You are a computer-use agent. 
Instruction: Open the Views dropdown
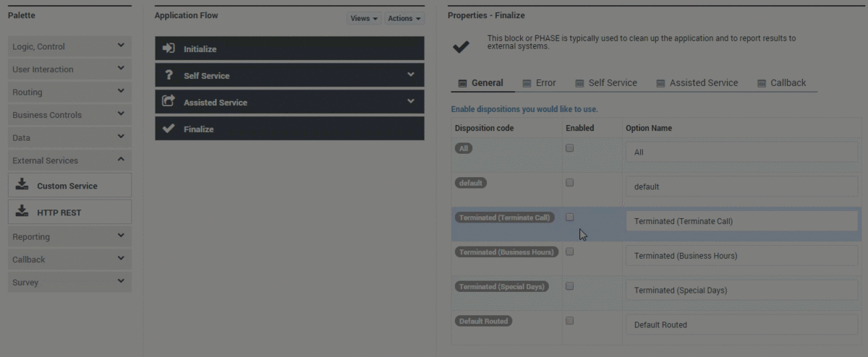coord(365,18)
